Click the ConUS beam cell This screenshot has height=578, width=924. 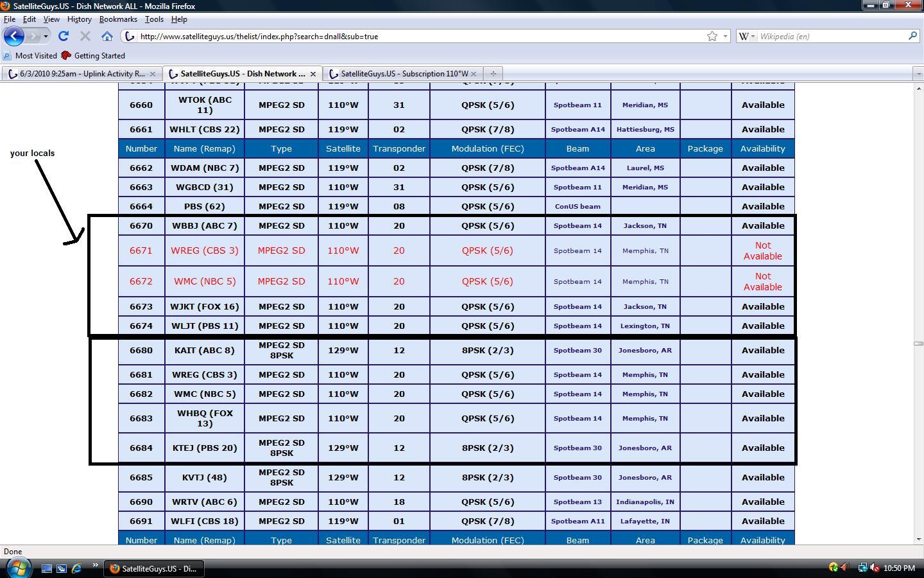(577, 206)
